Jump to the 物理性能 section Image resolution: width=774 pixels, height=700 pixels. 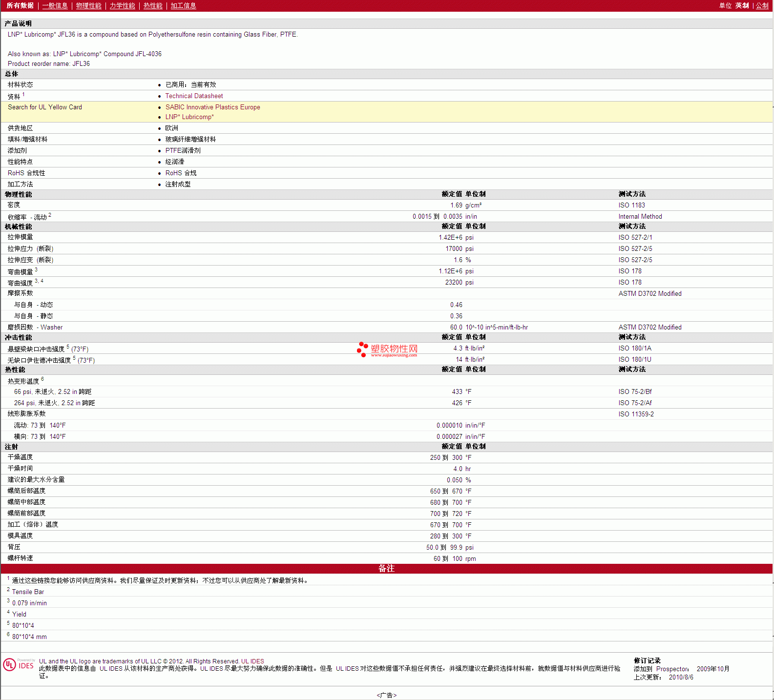pos(88,6)
